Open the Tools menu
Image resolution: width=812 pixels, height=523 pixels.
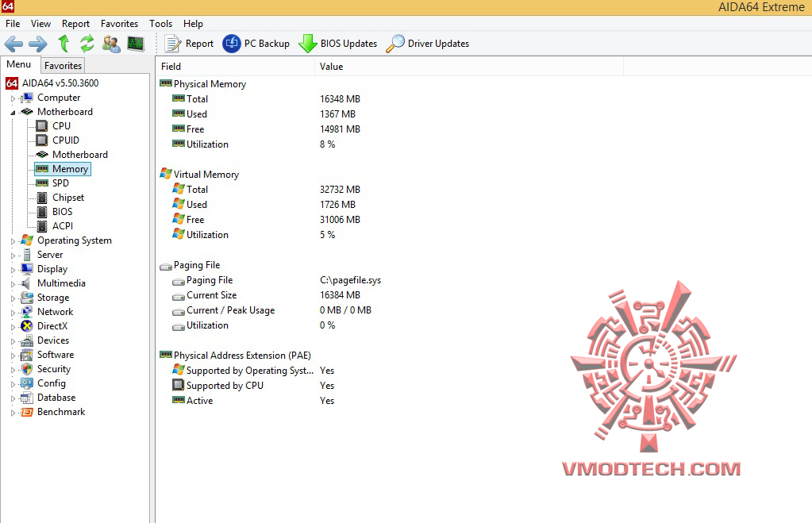(x=160, y=24)
